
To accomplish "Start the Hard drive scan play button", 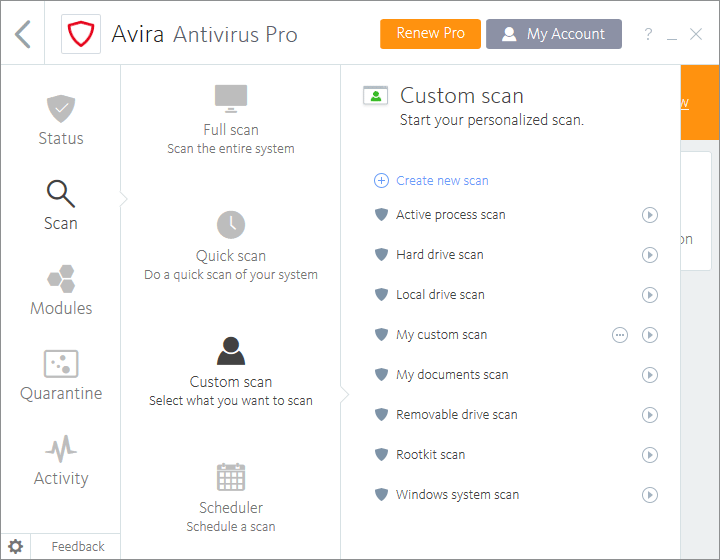I will (x=650, y=255).
